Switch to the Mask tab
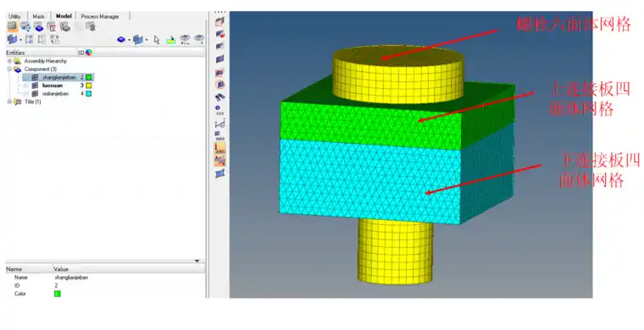 point(39,16)
